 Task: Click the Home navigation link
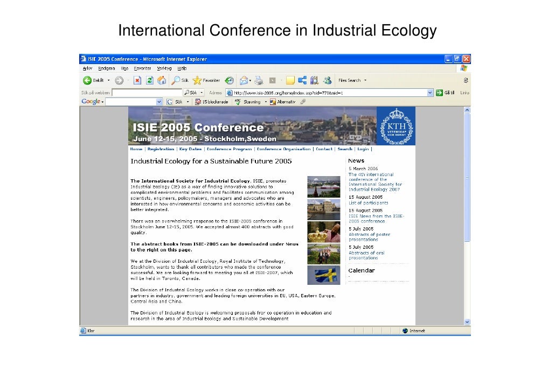[136, 149]
